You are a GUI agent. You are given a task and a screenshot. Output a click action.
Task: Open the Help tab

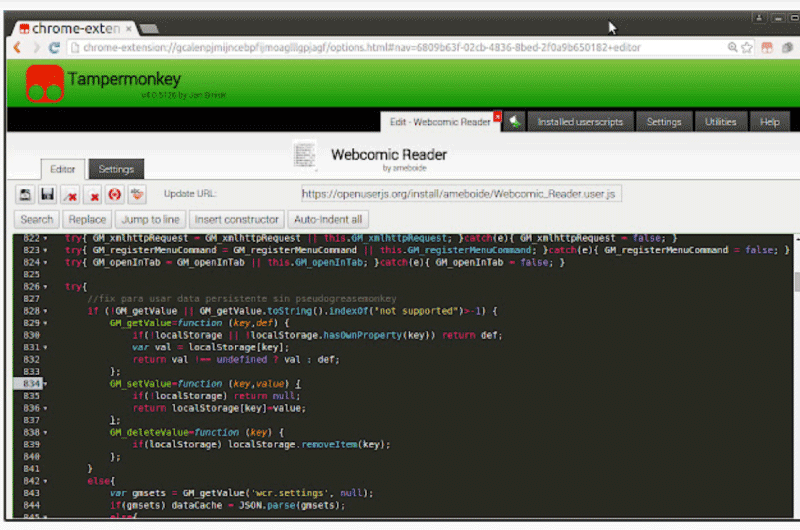769,122
